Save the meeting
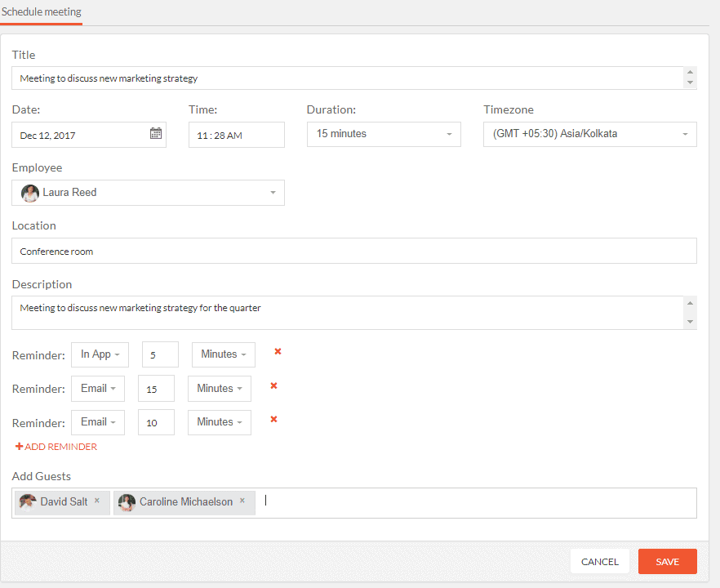 pos(667,561)
